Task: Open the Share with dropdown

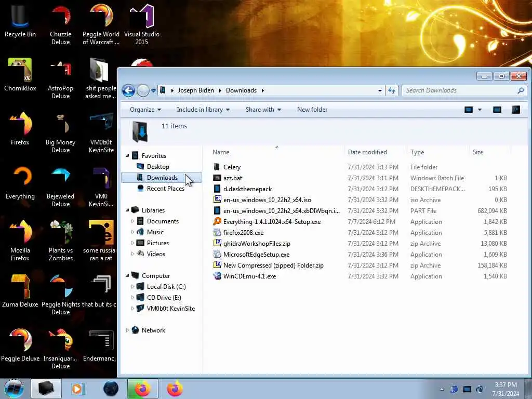Action: click(x=263, y=110)
